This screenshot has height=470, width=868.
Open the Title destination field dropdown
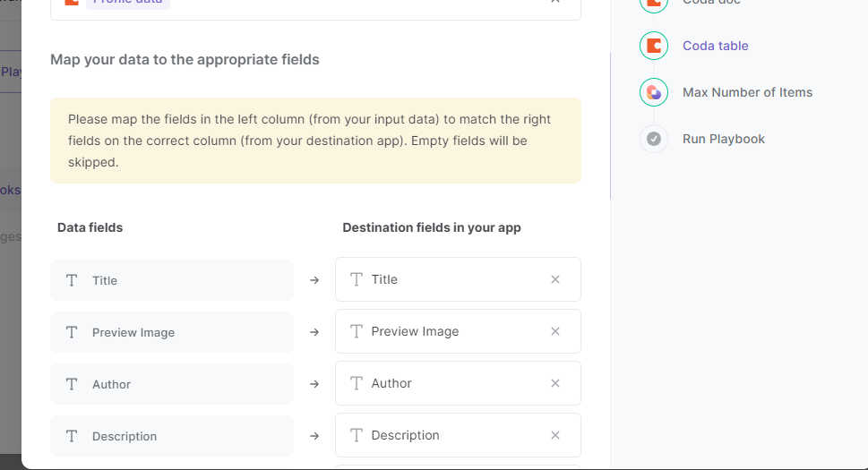pyautogui.click(x=458, y=279)
